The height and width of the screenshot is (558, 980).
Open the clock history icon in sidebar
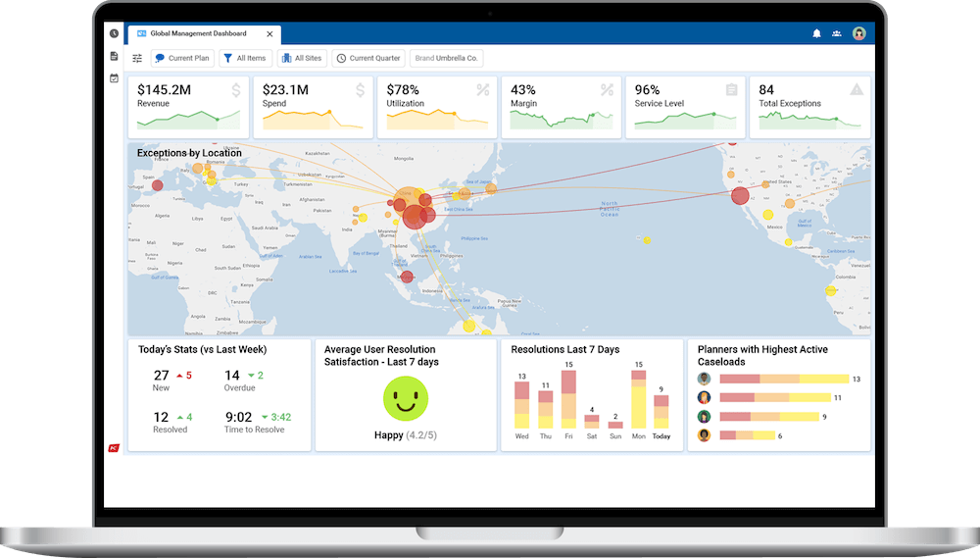[114, 33]
